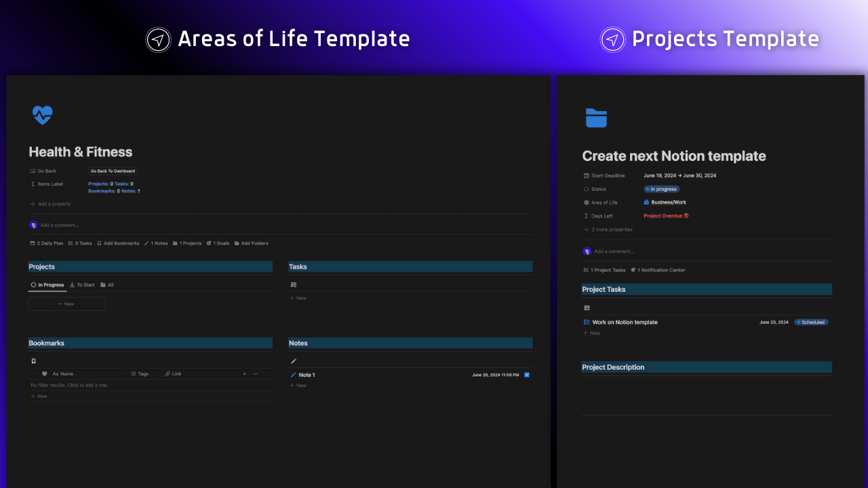Open the Note 1 entry
Screen dimensions: 868x488
tap(307, 375)
